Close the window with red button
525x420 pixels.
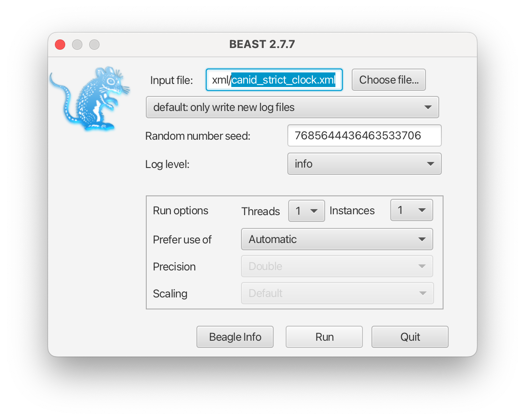click(60, 45)
